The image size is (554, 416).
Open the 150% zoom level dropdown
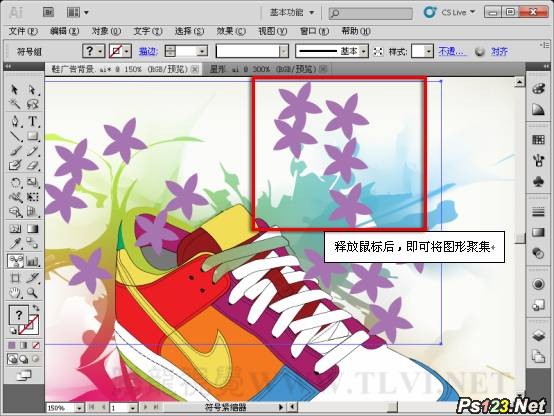pyautogui.click(x=65, y=408)
